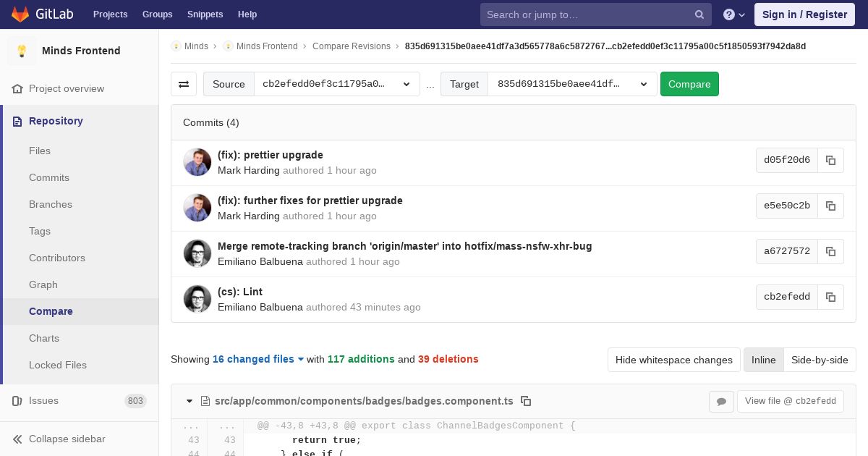
Task: Toggle comments for badges.component.ts file
Action: pos(721,401)
